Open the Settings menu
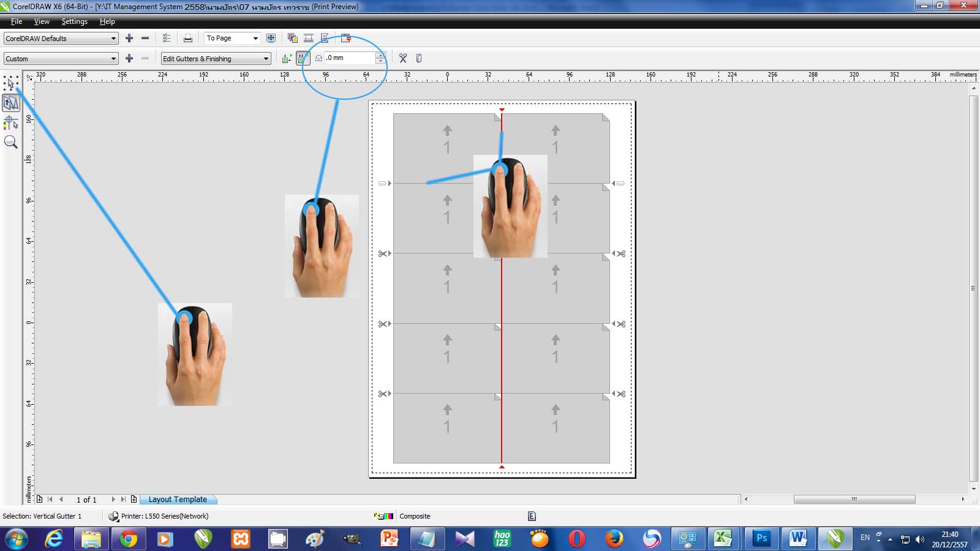This screenshot has width=980, height=551. [74, 21]
